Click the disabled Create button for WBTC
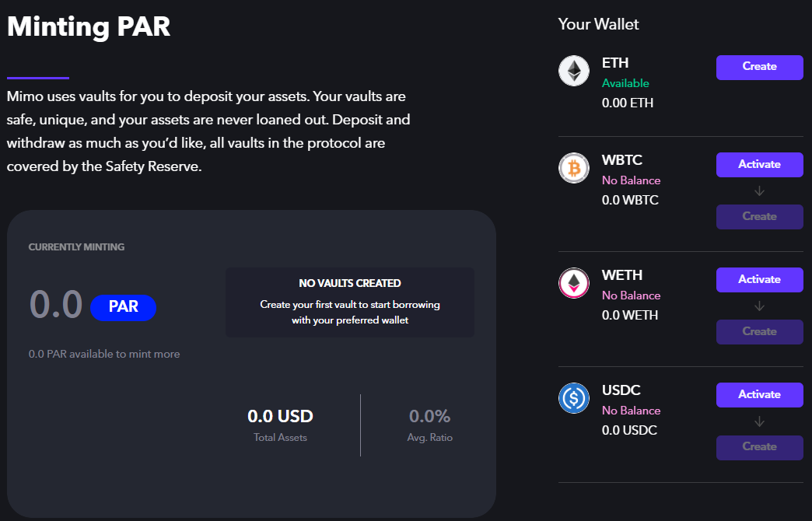Viewport: 812px width, 521px height. 760,216
